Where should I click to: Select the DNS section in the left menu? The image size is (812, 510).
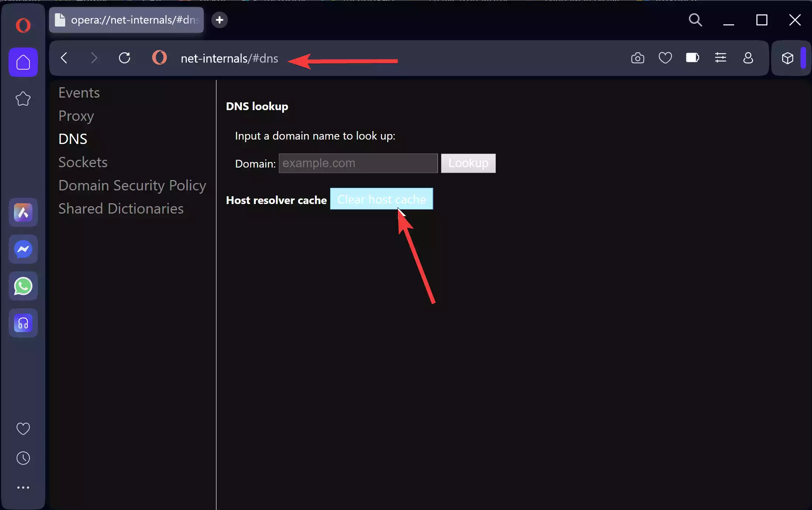point(73,139)
